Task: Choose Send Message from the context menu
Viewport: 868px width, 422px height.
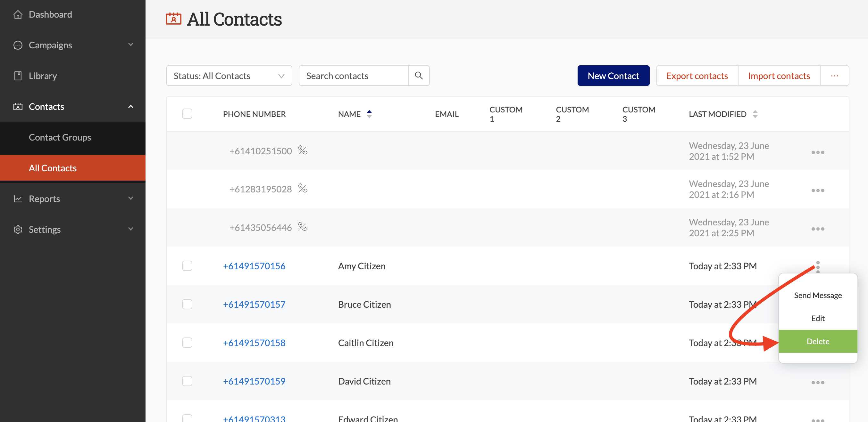Action: [x=817, y=295]
